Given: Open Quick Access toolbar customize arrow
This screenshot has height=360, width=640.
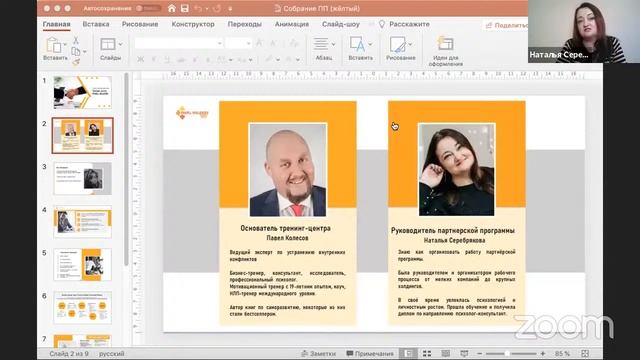Looking at the screenshot, I should coord(230,9).
